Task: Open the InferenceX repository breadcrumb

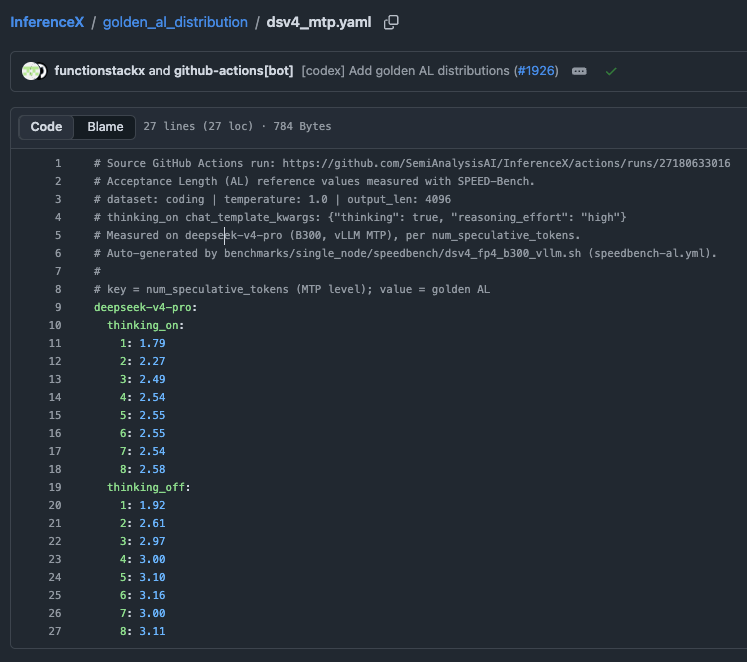Action: click(47, 22)
